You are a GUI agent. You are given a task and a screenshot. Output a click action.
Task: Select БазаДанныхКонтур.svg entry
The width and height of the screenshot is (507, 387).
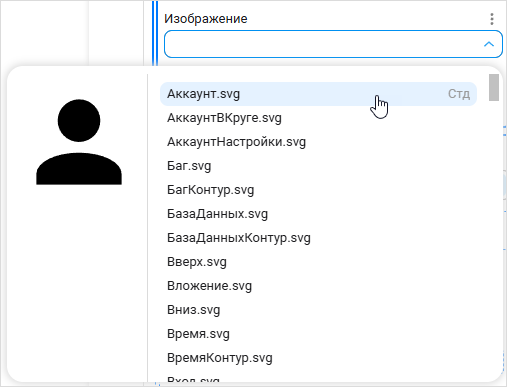(318, 238)
